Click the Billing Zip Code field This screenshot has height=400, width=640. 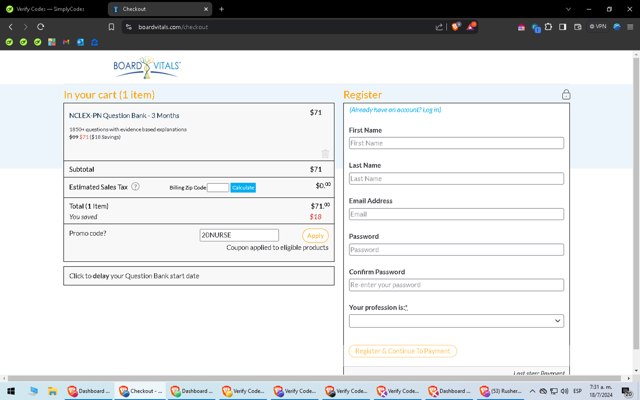tap(218, 187)
